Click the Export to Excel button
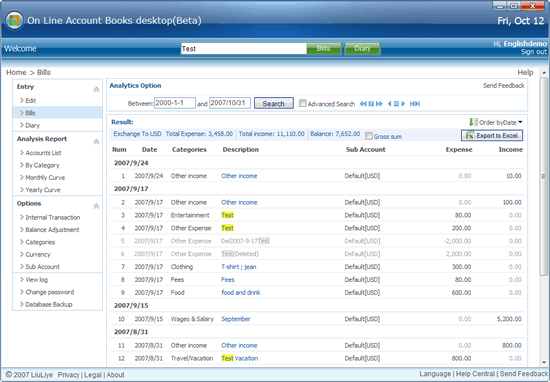Screen dimensions: 550x382 (x=492, y=135)
